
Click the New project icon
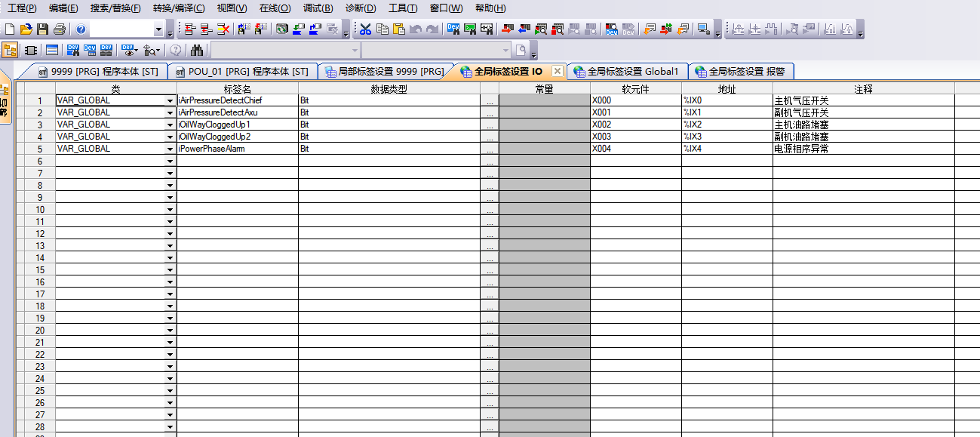[10, 29]
